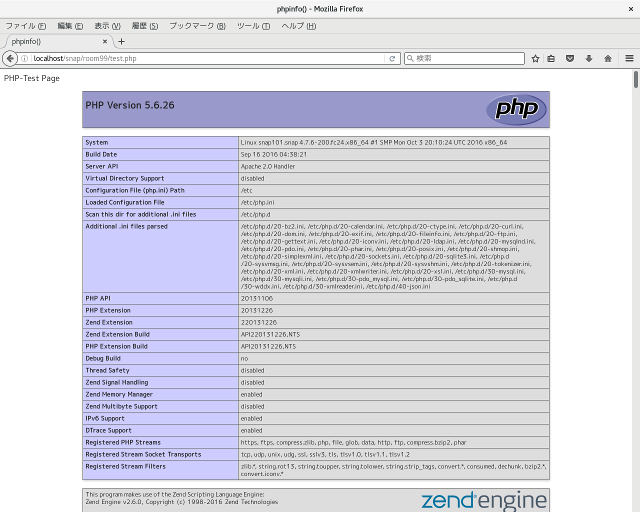Image resolution: width=640 pixels, height=512 pixels.
Task: Click the Registered PHP Streams label
Action: pos(123,443)
